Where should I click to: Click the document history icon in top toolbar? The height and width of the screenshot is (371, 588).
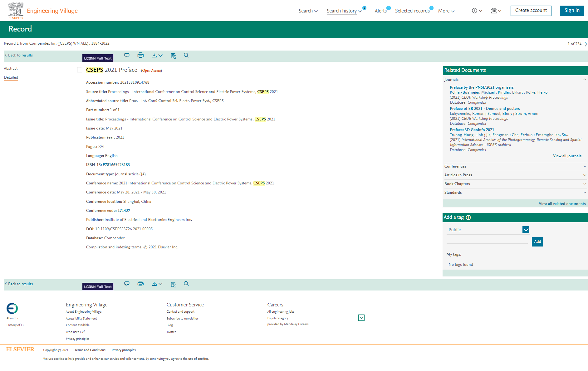(174, 56)
